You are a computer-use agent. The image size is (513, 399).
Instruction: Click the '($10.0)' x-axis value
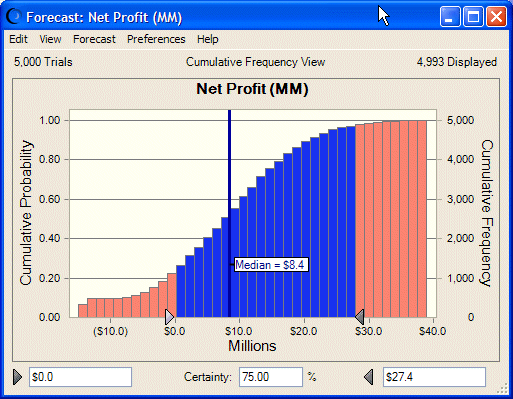110,331
